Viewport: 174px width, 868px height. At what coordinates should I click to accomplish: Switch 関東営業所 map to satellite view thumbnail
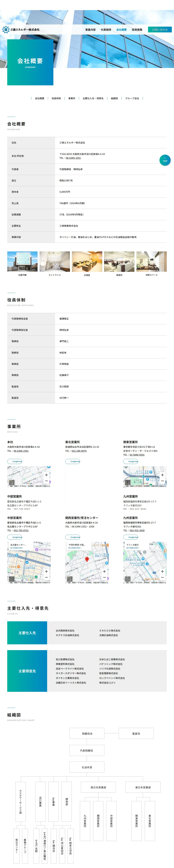coord(128,482)
